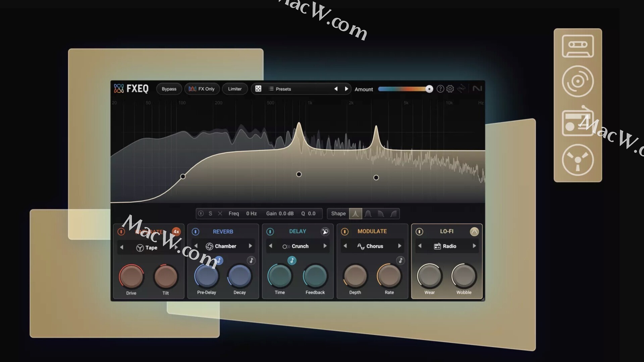Toggle the Bypass button
The image size is (644, 362).
point(169,89)
